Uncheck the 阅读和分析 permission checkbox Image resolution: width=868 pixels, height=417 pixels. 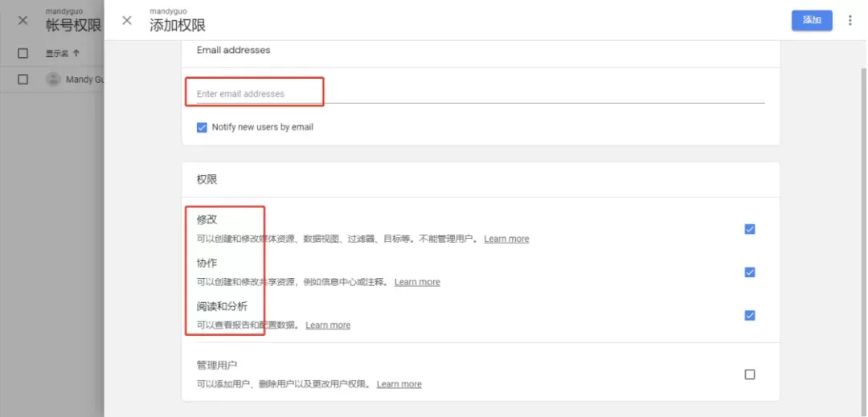750,315
